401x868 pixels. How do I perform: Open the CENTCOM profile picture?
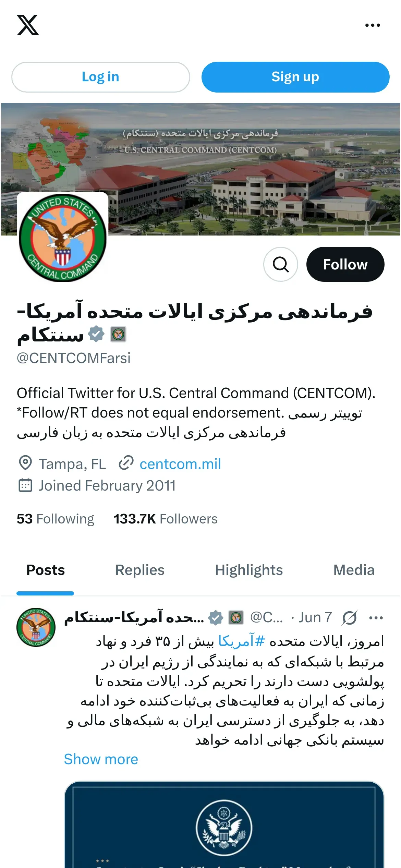[63, 238]
